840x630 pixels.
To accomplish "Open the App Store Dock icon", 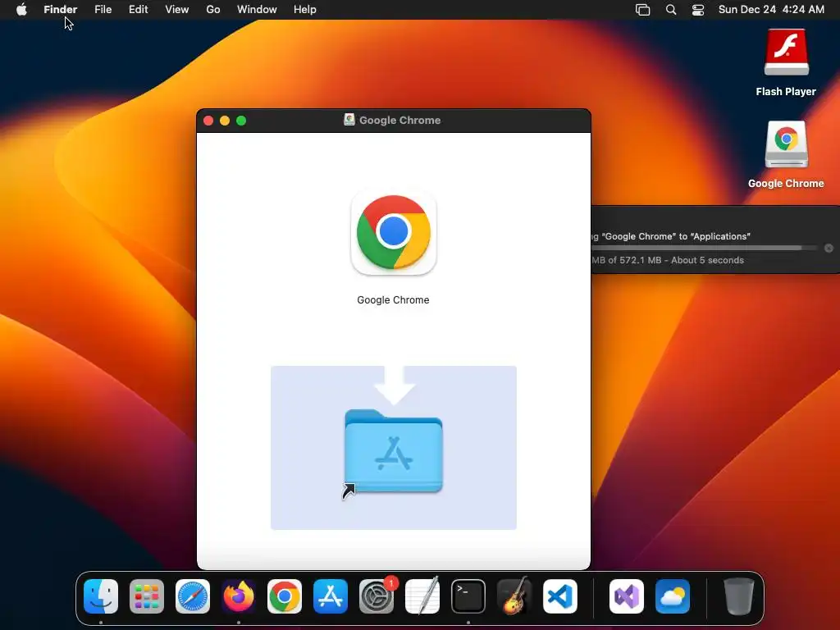I will tap(331, 596).
